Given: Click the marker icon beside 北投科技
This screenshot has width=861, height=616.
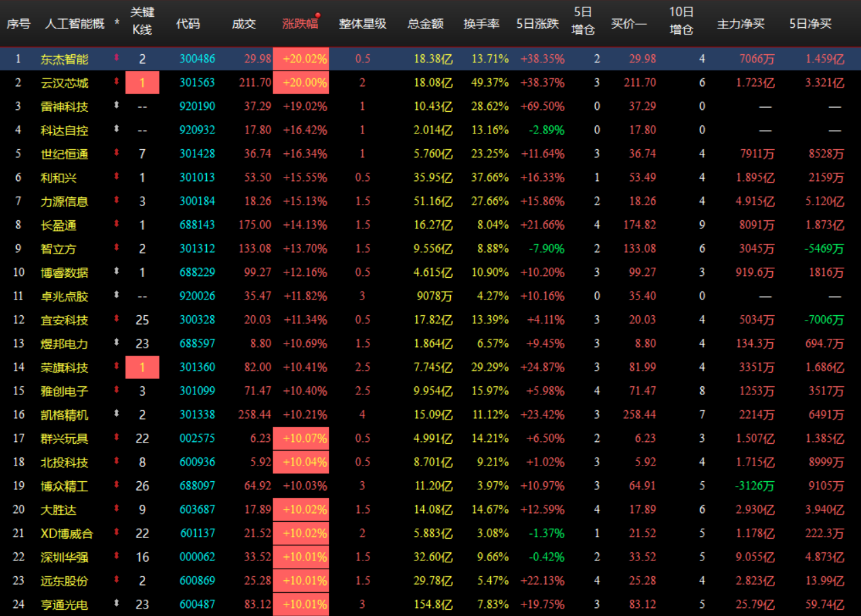Looking at the screenshot, I should coord(117,461).
